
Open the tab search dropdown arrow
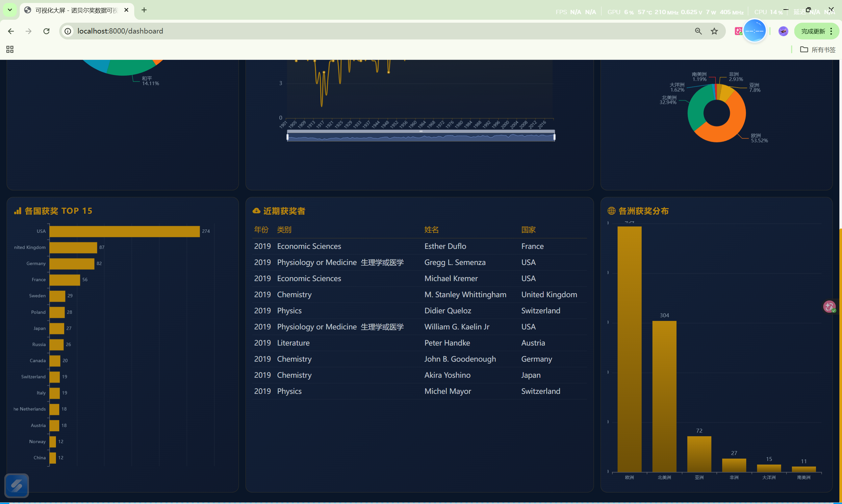[x=10, y=10]
